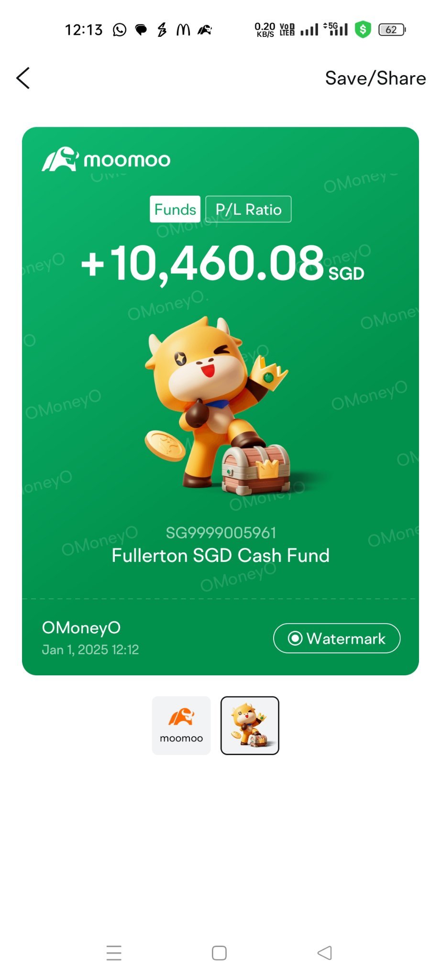Tap the McDonald's notification icon
The width and height of the screenshot is (441, 980).
point(183,30)
